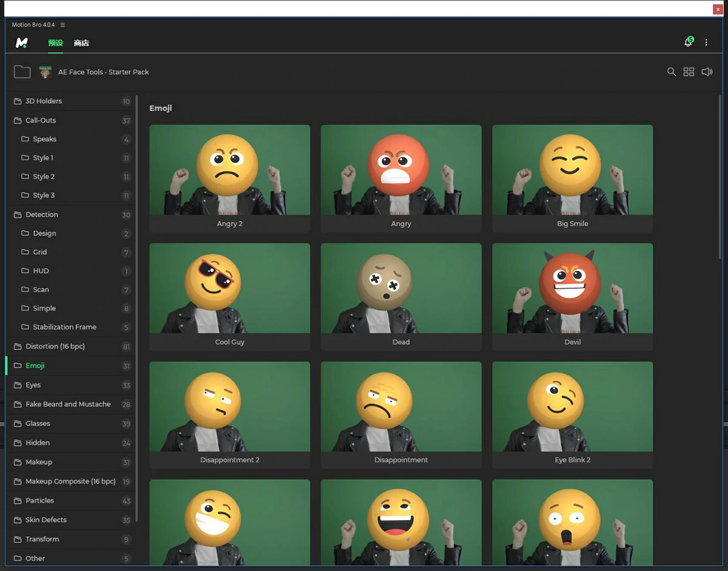Open the Glasses category
Image resolution: width=728 pixels, height=571 pixels.
click(x=72, y=424)
